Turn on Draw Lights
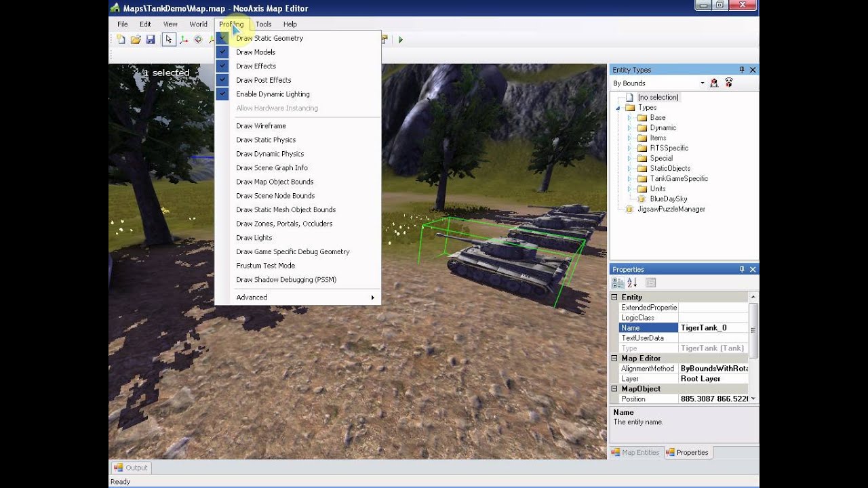868x488 pixels. click(298, 238)
